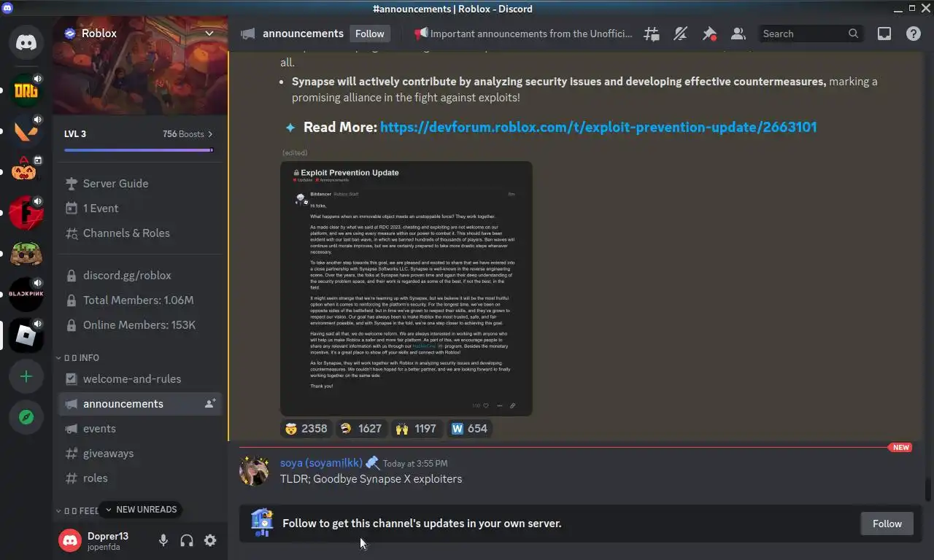Image resolution: width=934 pixels, height=560 pixels.
Task: Open the DRG server icon
Action: pyautogui.click(x=26, y=90)
